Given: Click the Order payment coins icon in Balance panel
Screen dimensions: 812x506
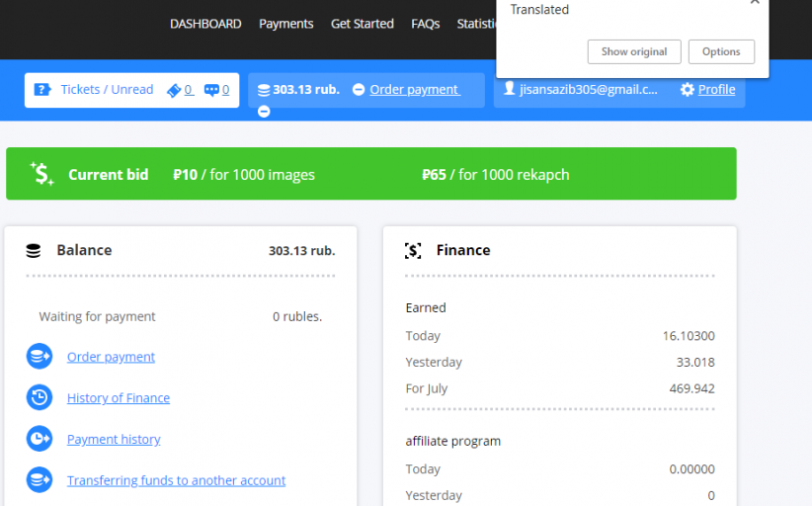Looking at the screenshot, I should coord(40,357).
